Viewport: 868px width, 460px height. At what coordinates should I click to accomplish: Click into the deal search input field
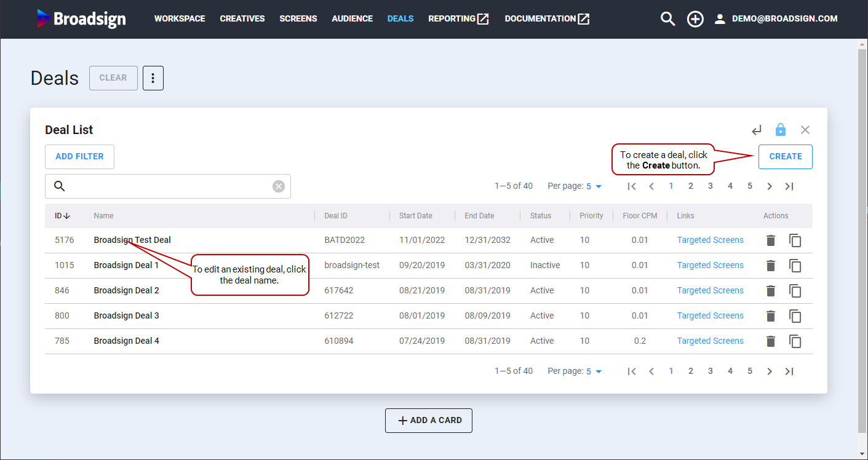click(x=168, y=186)
